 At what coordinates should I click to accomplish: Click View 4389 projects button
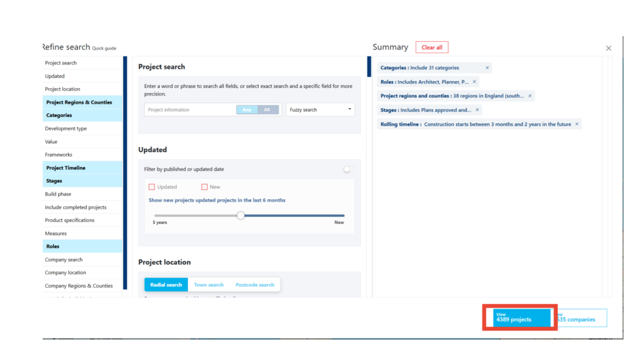pyautogui.click(x=518, y=317)
